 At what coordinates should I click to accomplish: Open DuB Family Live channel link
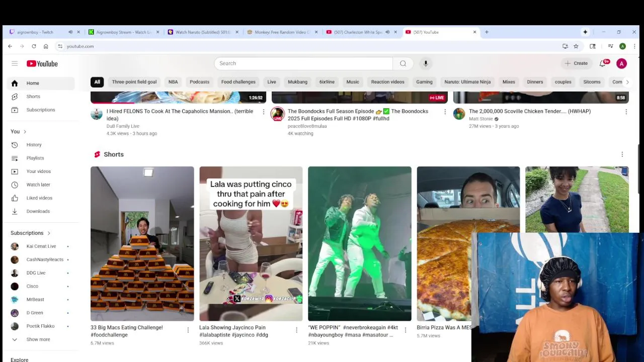(x=123, y=126)
